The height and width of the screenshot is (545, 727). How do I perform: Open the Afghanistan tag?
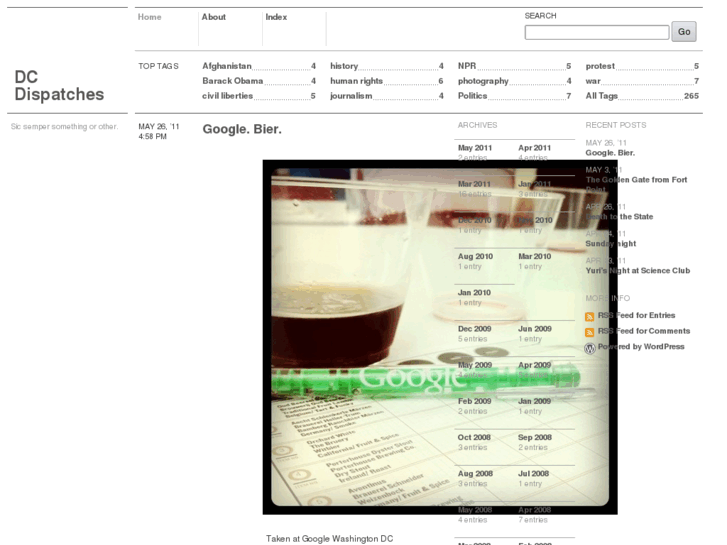coord(227,66)
